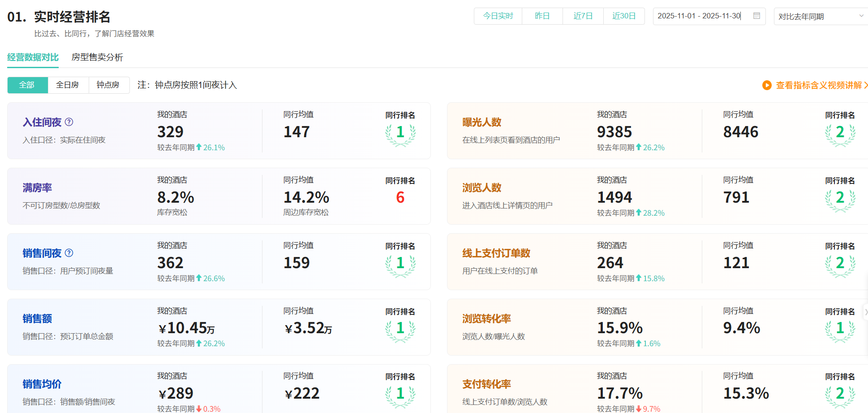The image size is (868, 413).
Task: Select the 昨日 time range
Action: pyautogui.click(x=542, y=16)
